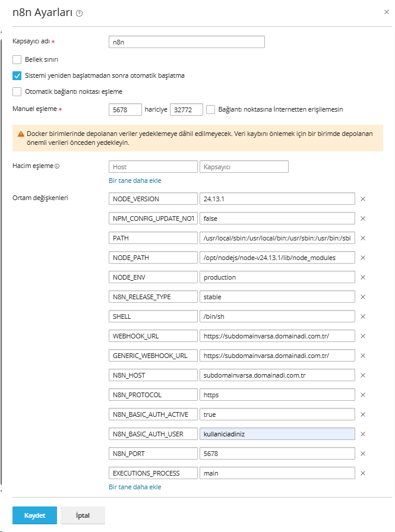395x532 pixels.
Task: Click the Host volume mapping field
Action: point(153,167)
